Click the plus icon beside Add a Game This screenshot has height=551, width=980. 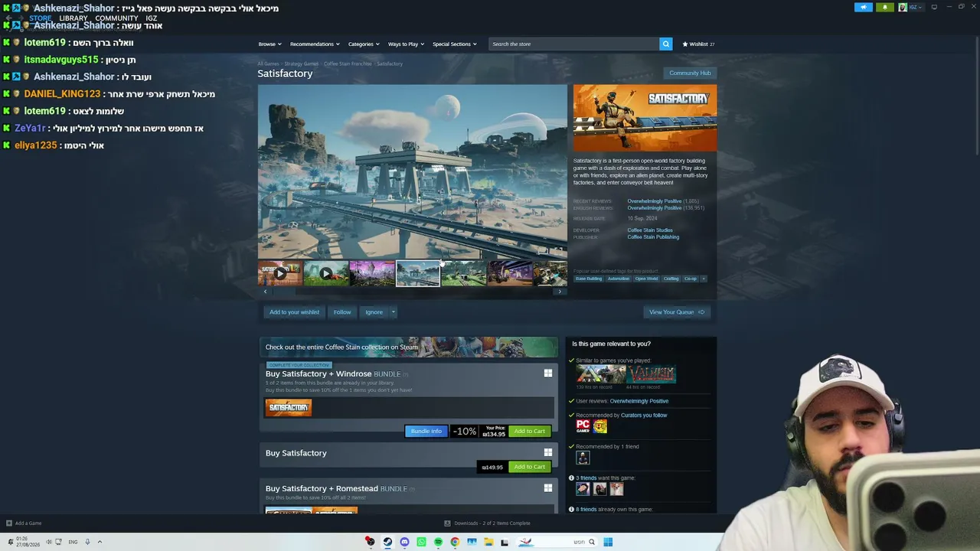click(9, 523)
